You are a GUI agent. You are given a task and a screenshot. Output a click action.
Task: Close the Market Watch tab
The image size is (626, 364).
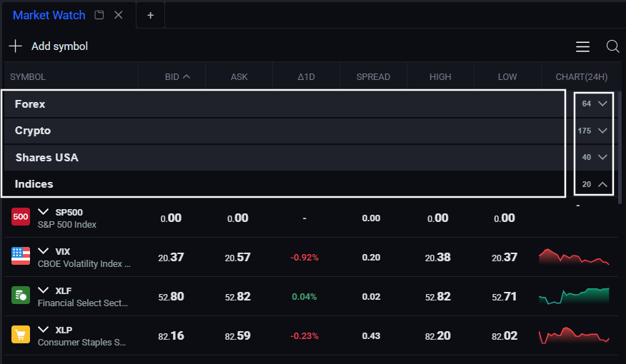(x=118, y=15)
